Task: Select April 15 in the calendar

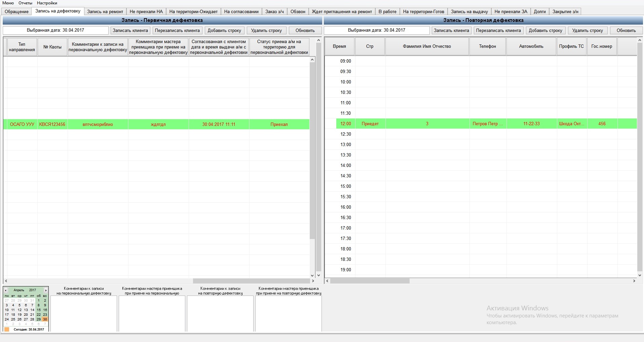Action: (x=39, y=310)
